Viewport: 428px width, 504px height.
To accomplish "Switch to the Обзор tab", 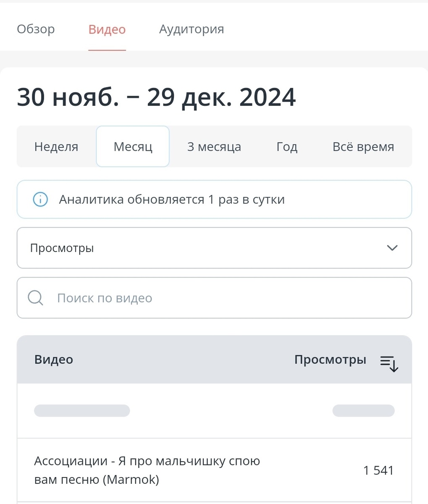I will click(35, 29).
